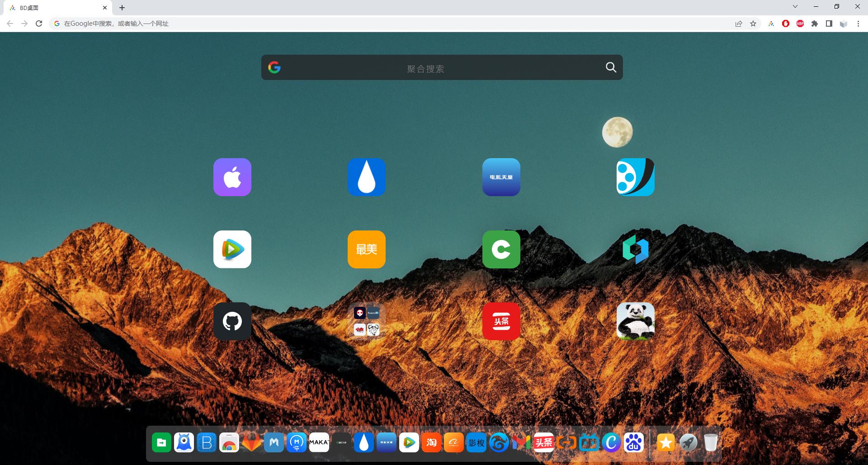Click the share page icon in the address bar
The image size is (868, 465).
[739, 23]
